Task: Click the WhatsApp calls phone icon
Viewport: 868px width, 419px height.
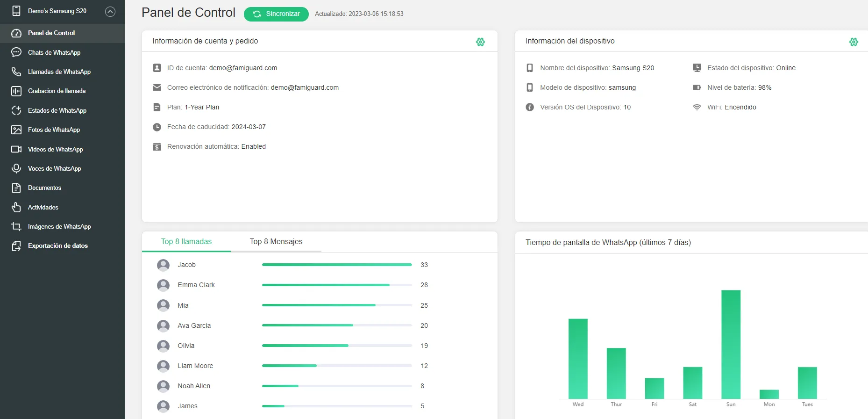Action: [16, 72]
